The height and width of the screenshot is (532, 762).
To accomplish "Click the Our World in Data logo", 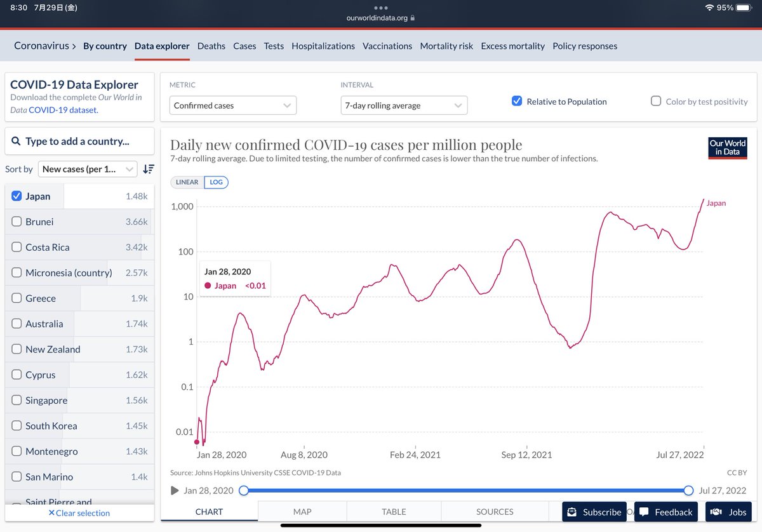I will point(728,148).
